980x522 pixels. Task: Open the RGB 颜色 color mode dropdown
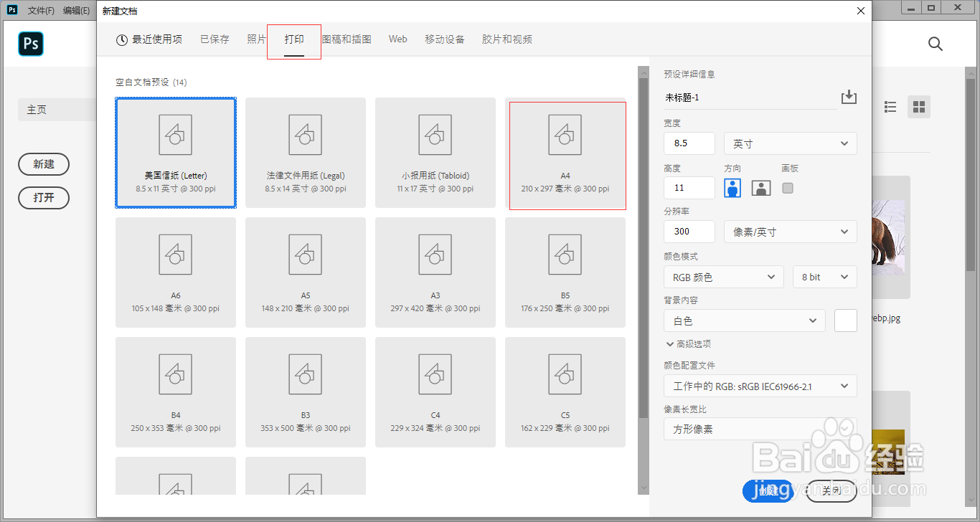pyautogui.click(x=723, y=277)
